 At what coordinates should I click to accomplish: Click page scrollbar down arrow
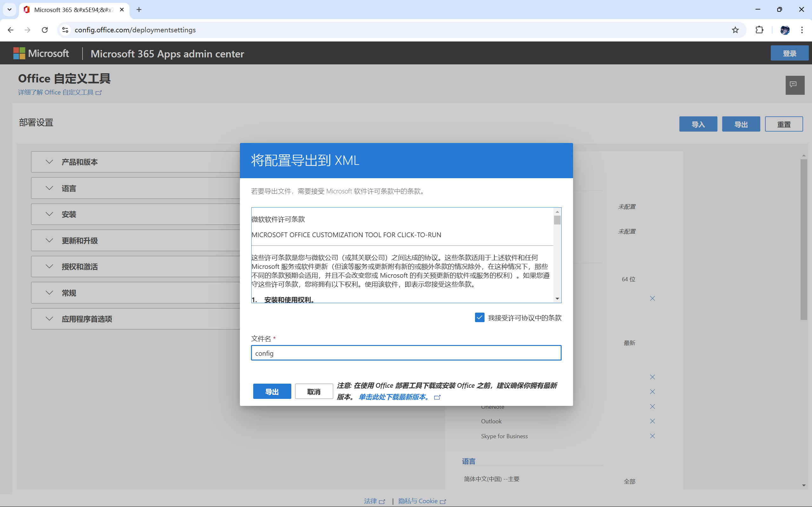[x=803, y=485]
